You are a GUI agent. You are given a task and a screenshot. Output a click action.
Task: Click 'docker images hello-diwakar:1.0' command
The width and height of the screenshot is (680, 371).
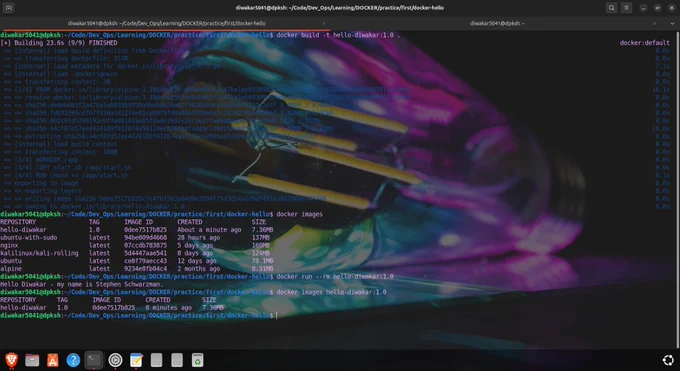(331, 292)
